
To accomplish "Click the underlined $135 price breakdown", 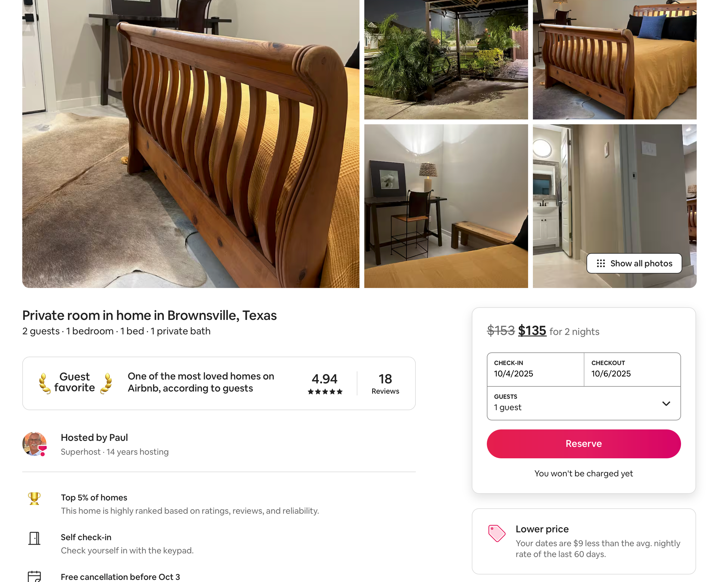I will [x=532, y=330].
